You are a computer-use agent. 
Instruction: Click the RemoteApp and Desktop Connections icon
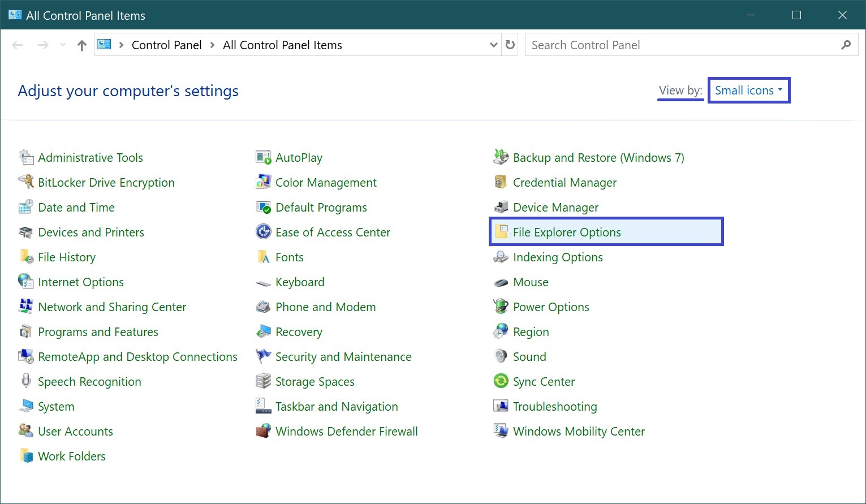(26, 356)
